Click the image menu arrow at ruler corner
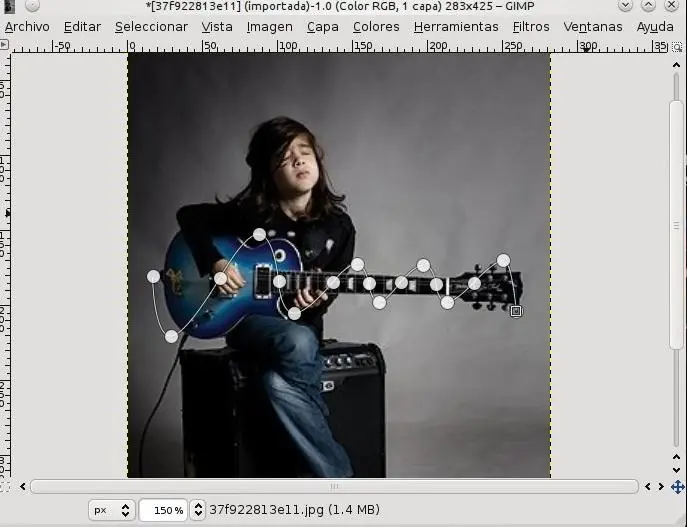 [4, 45]
